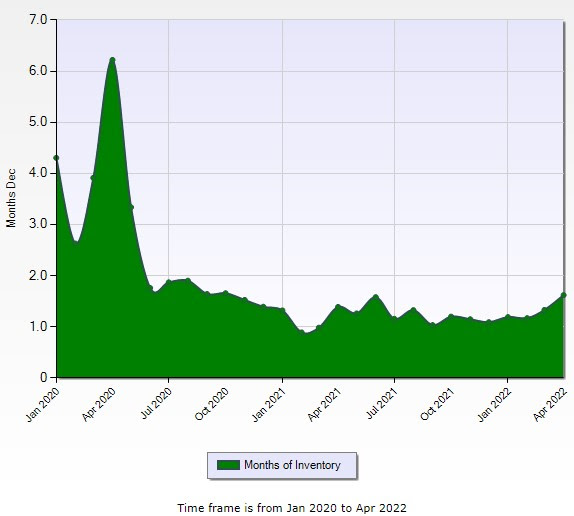
Task: Click the Apr 2022 x-axis label
Action: point(550,405)
